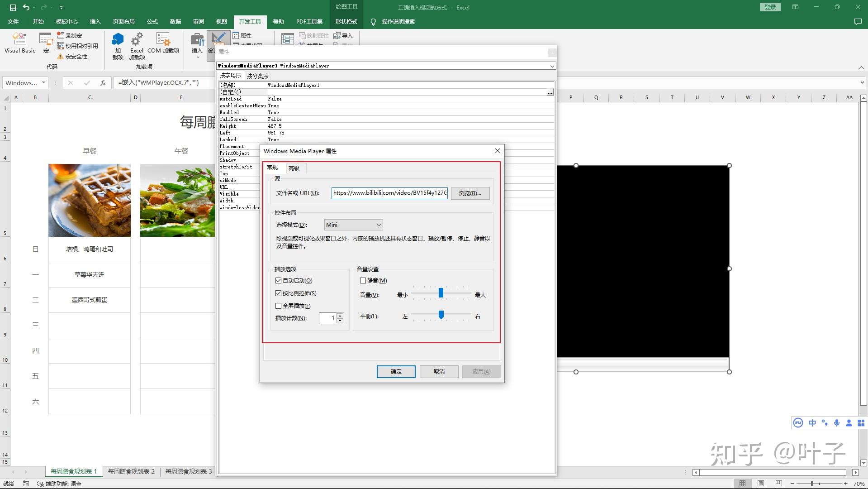Click the 宏安全性 warning icon

point(61,57)
